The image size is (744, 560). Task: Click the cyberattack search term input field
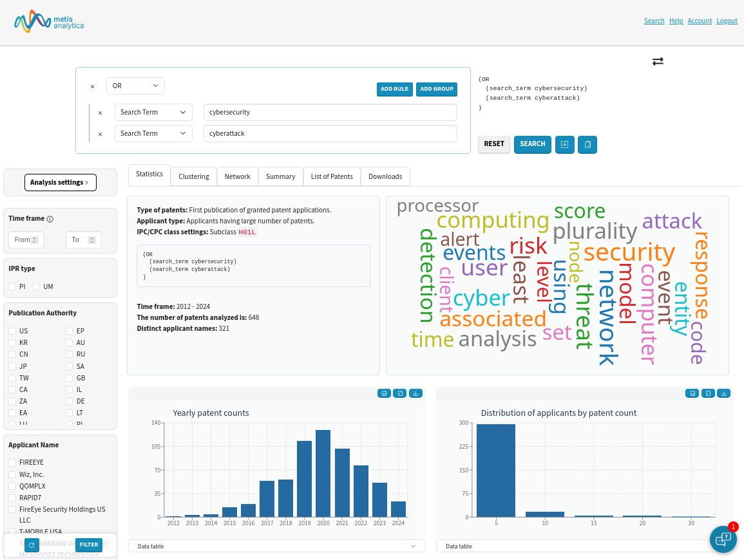click(x=330, y=133)
